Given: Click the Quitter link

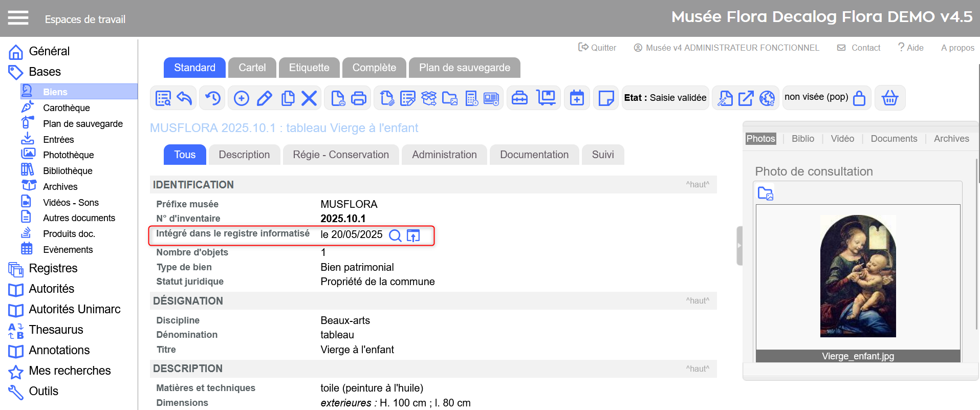Looking at the screenshot, I should tap(597, 48).
